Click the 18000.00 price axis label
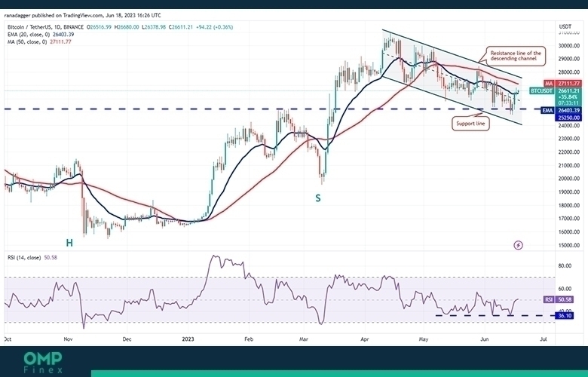Viewport: 588px width, 377px height. point(569,206)
